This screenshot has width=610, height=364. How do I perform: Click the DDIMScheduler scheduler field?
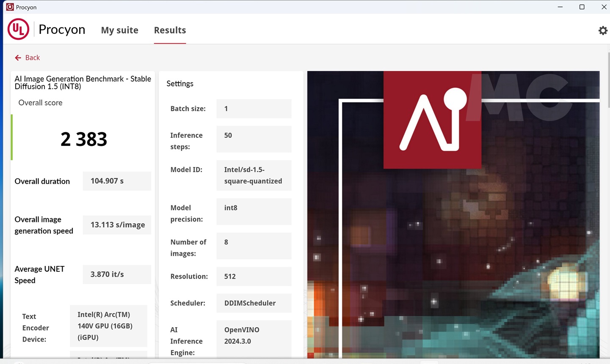(x=254, y=303)
